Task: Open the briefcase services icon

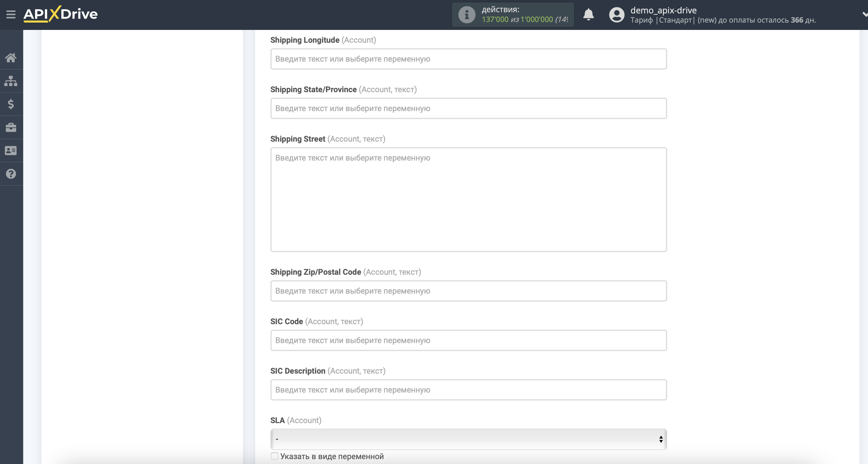Action: pos(11,127)
